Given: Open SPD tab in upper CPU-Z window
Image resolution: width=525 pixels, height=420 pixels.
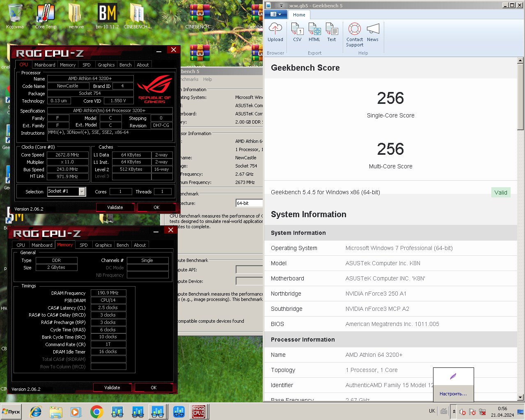Looking at the screenshot, I should (87, 65).
